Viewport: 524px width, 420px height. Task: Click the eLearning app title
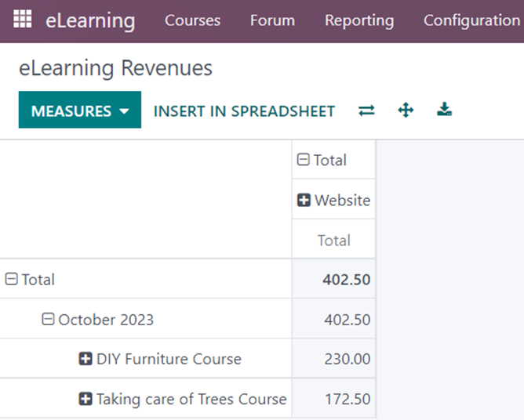[90, 20]
